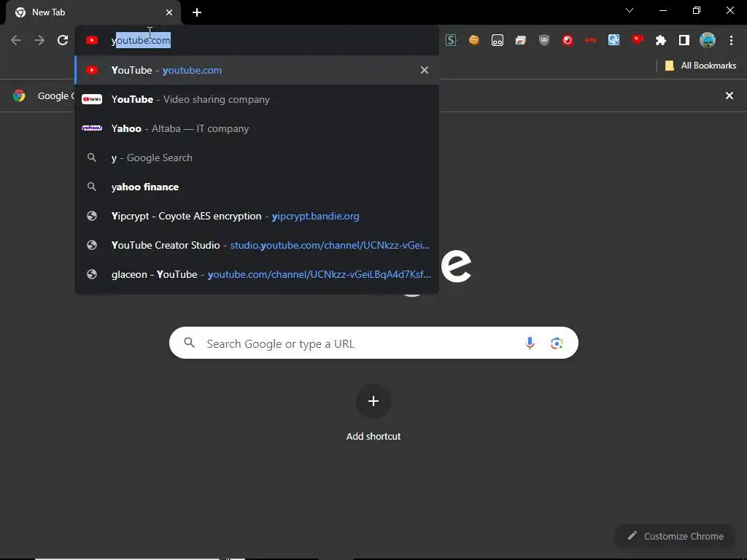Click globe icon beside Yipcrypt entry
This screenshot has width=747, height=560.
pos(92,216)
